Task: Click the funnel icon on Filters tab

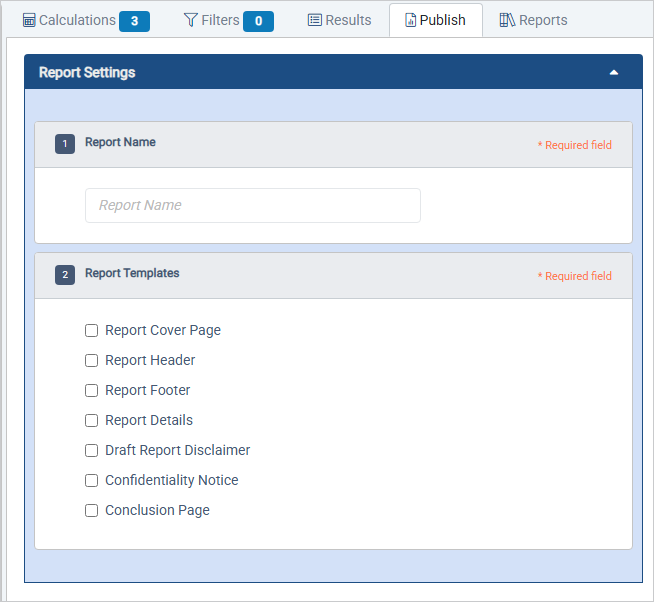Action: [190, 21]
